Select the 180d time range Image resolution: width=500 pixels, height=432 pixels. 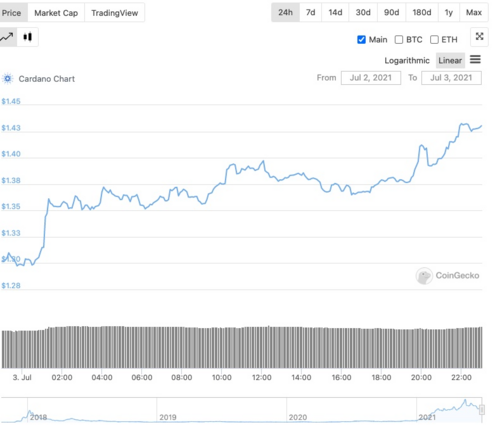pos(422,12)
